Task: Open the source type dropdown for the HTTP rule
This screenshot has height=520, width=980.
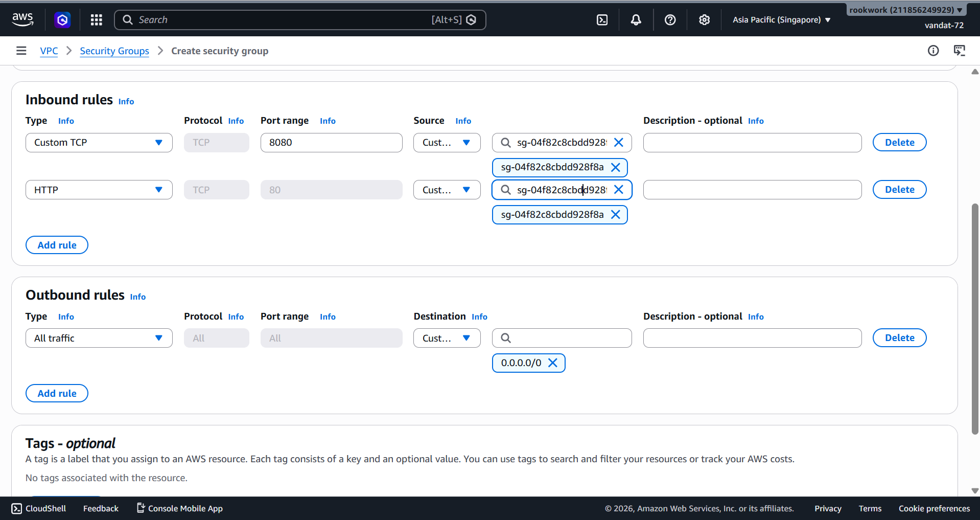Action: (447, 190)
